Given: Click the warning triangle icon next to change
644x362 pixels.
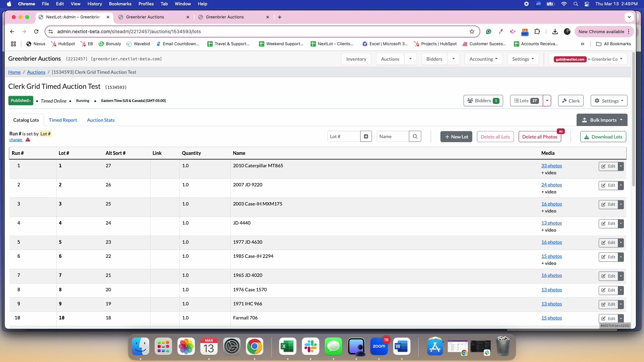Looking at the screenshot, I should tap(28, 140).
